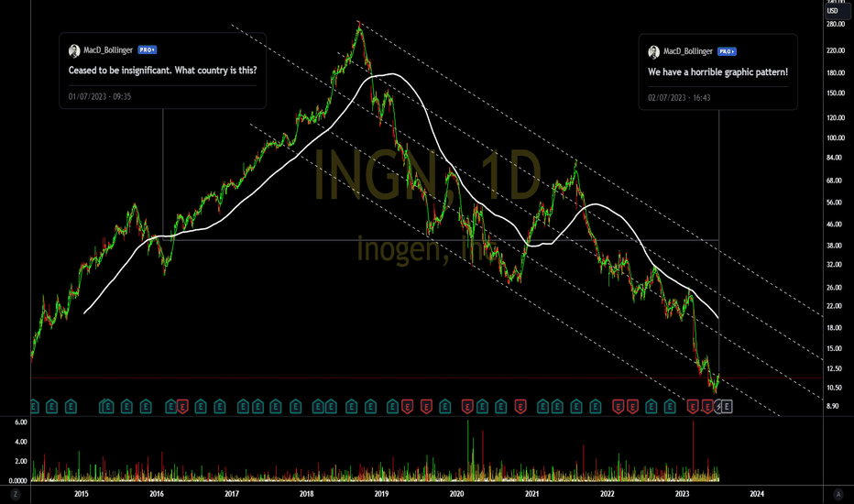
Task: Click the 18.00 price scale label
Action: click(x=834, y=328)
